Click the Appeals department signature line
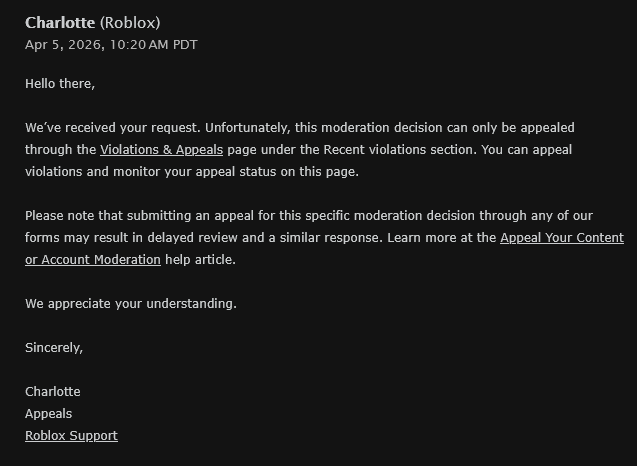This screenshot has height=466, width=637. click(x=48, y=414)
